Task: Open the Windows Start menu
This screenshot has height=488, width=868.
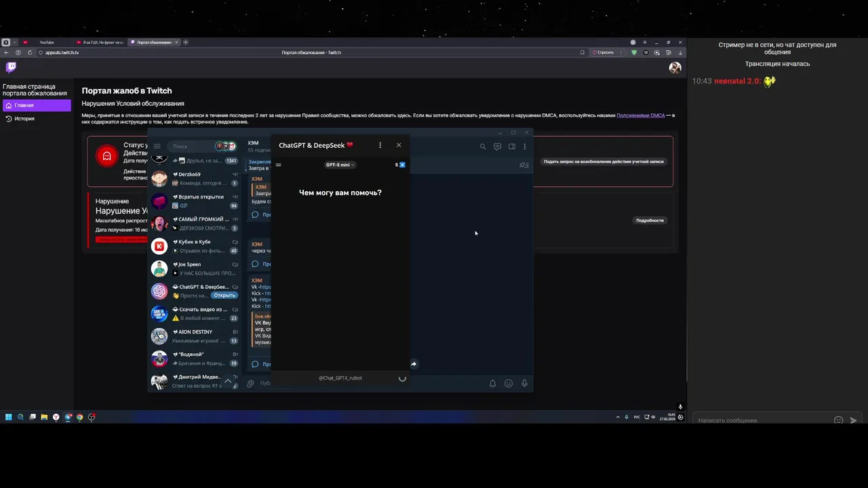Action: coord(9,417)
